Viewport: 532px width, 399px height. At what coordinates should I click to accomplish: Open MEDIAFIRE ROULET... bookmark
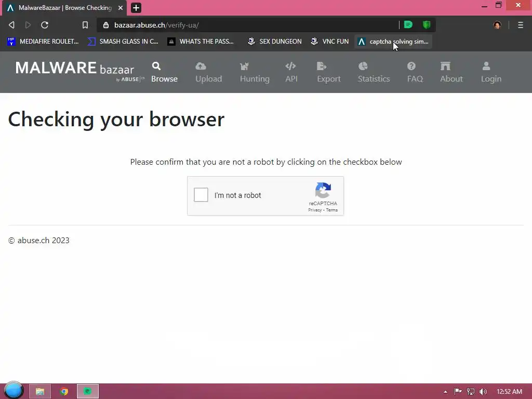click(x=43, y=42)
